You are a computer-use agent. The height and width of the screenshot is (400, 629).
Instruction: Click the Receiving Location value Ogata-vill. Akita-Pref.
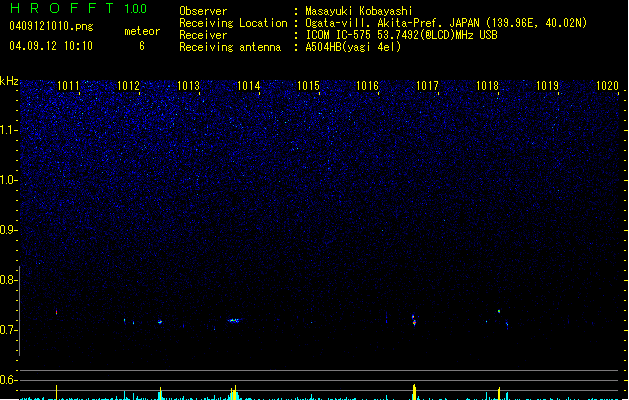(x=375, y=23)
